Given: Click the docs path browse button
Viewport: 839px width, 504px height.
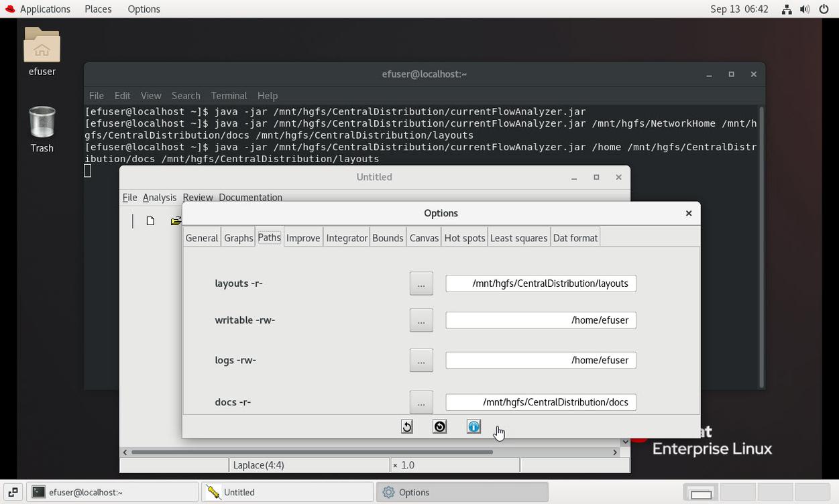Looking at the screenshot, I should pos(421,402).
